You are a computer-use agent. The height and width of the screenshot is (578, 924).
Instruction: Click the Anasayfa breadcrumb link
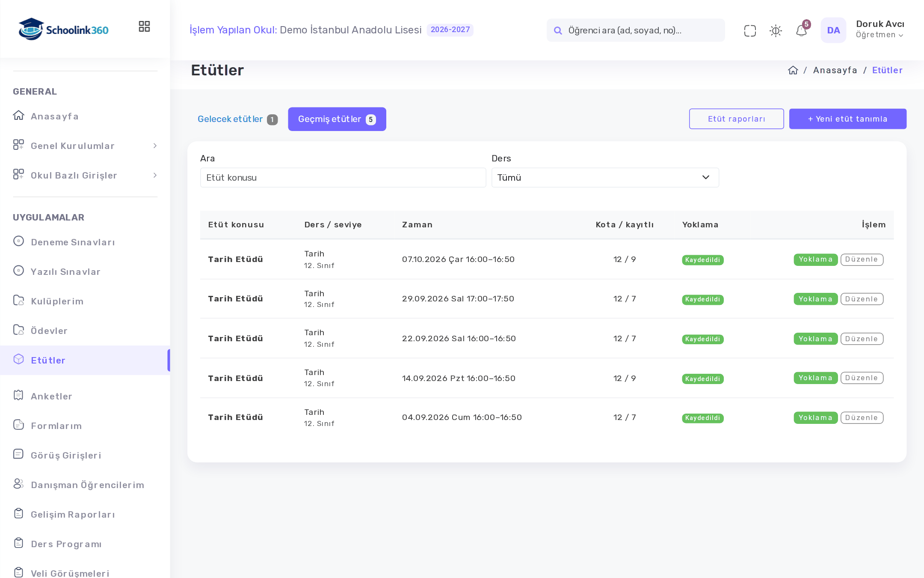(835, 70)
